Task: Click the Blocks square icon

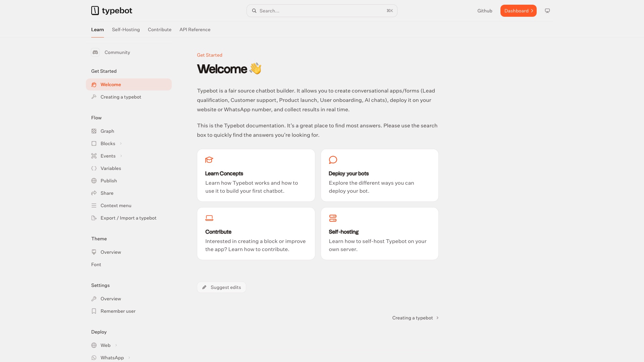Action: click(x=94, y=143)
